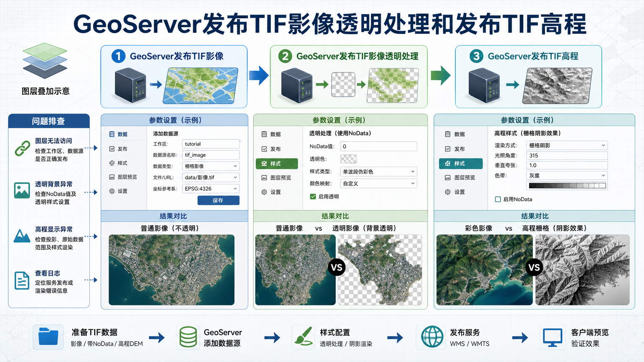Click the 透明色 checkered color swatch
This screenshot has height=362, width=644.
pyautogui.click(x=348, y=159)
